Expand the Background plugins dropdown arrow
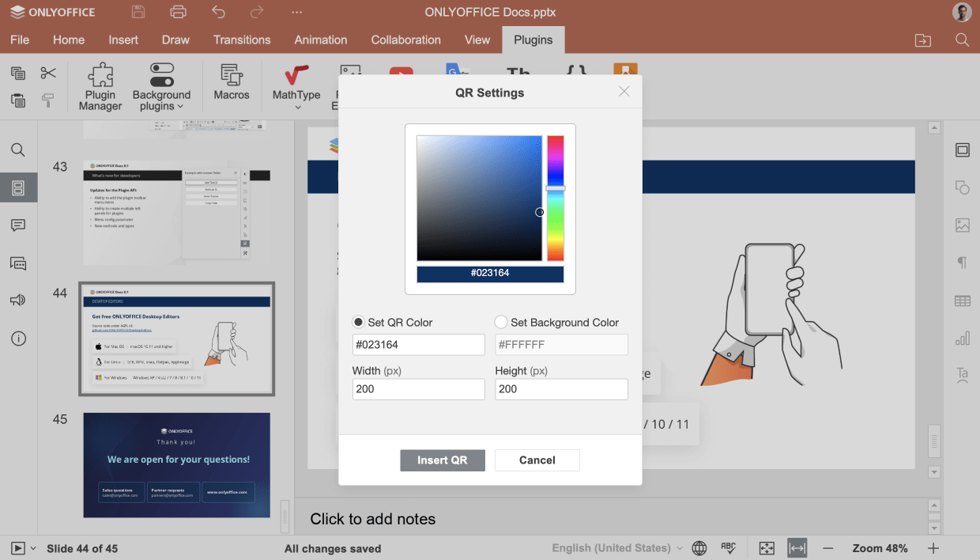 (180, 107)
